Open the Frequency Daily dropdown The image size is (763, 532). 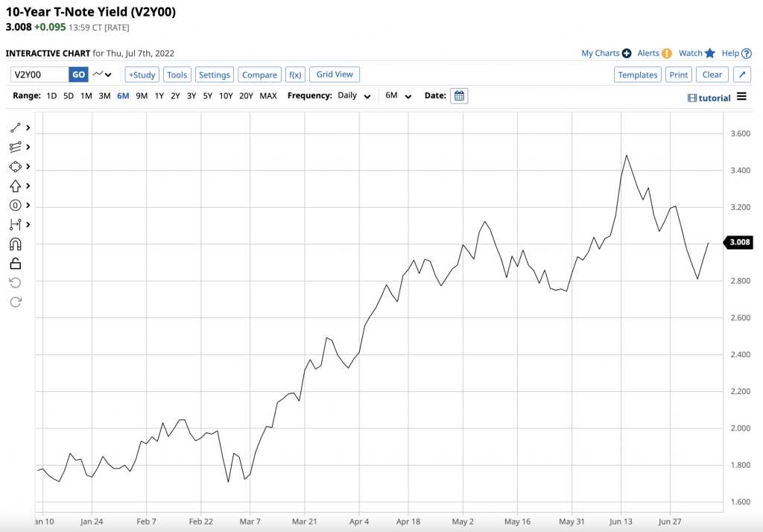point(354,96)
